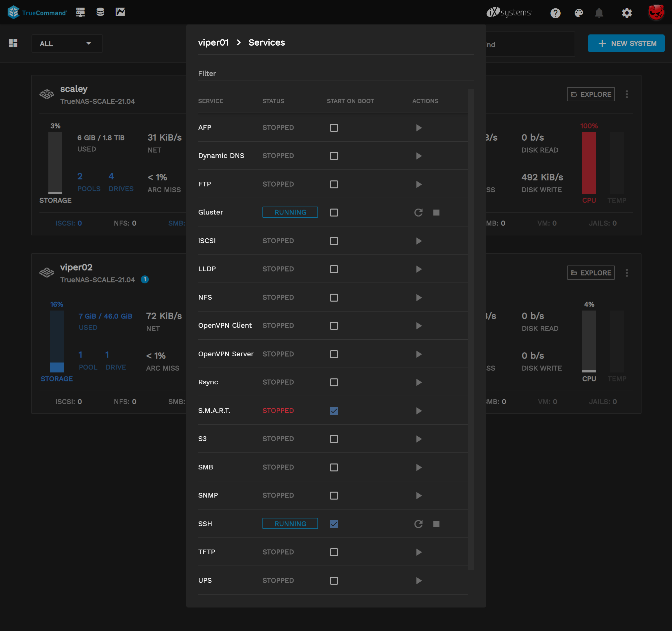The image size is (672, 631).
Task: Start the FTP service
Action: click(x=419, y=184)
